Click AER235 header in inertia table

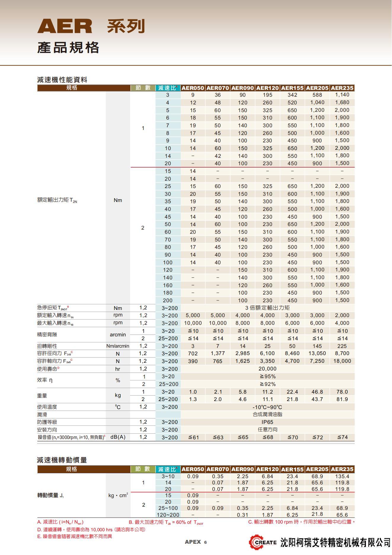point(342,469)
